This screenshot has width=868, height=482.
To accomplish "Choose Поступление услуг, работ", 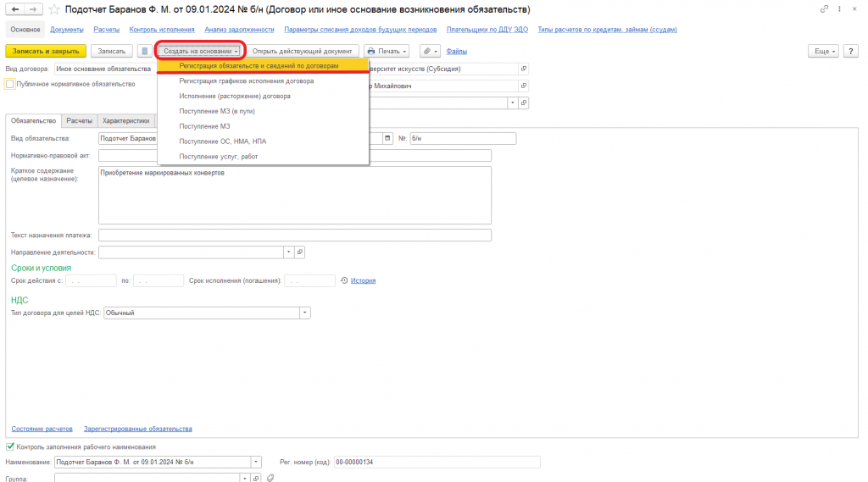I will pyautogui.click(x=263, y=157).
